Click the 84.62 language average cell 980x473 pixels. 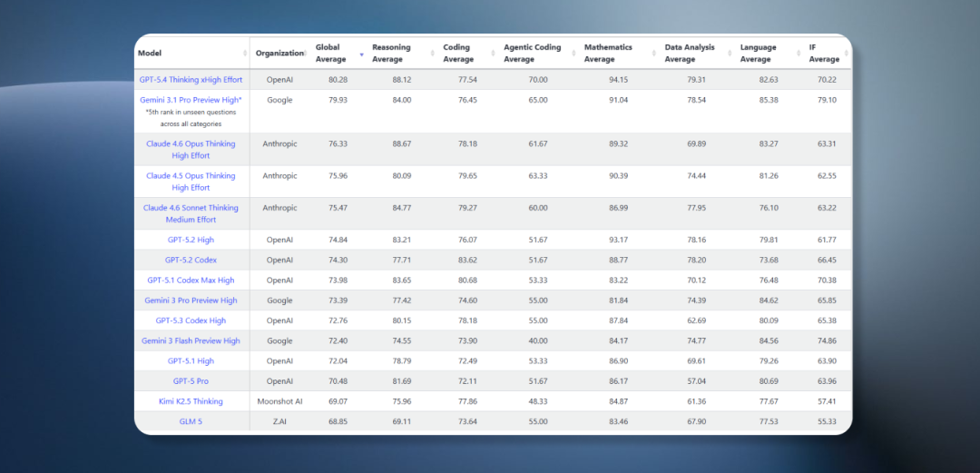click(x=769, y=301)
